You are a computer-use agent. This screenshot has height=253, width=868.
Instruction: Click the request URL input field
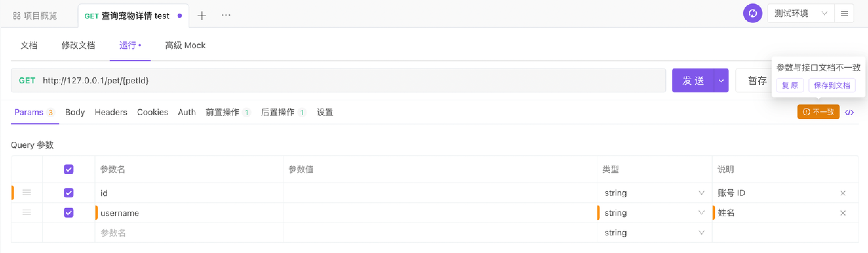point(339,81)
